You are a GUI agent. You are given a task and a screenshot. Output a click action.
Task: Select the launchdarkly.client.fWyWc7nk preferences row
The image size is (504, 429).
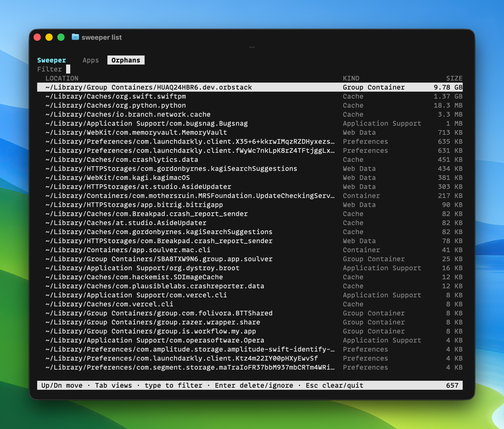250,150
